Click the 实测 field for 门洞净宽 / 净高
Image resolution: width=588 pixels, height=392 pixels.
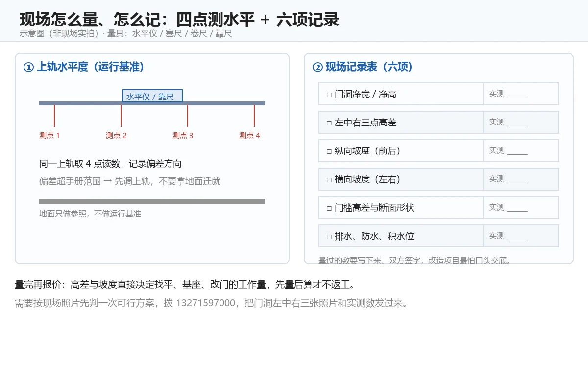pyautogui.click(x=521, y=94)
